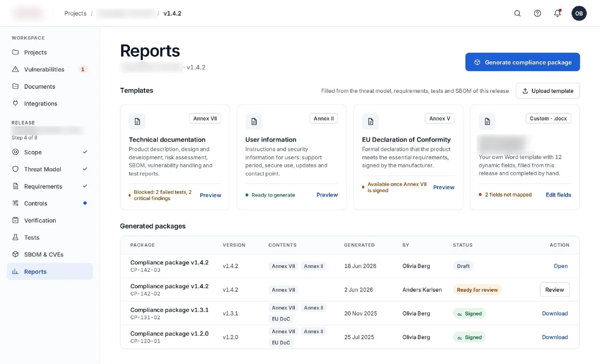Click the Ready for review status badge
This screenshot has height=364, width=600.
coord(477,290)
